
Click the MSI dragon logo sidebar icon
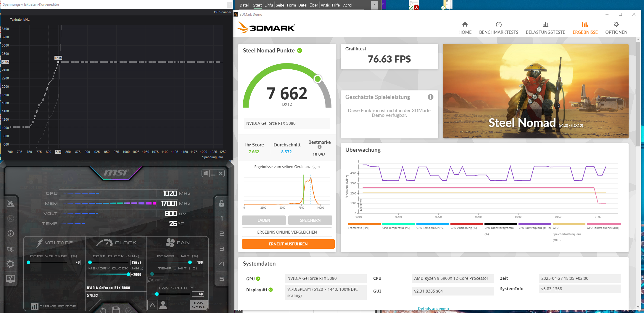click(11, 204)
